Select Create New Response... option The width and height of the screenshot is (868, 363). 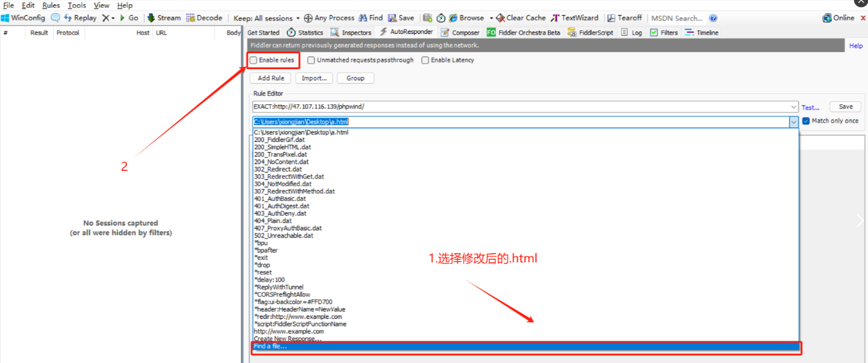click(x=526, y=339)
